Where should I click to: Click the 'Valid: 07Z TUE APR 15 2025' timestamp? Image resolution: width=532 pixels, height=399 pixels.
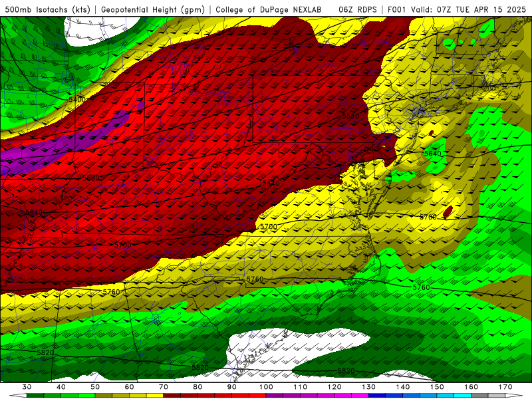tap(468, 10)
